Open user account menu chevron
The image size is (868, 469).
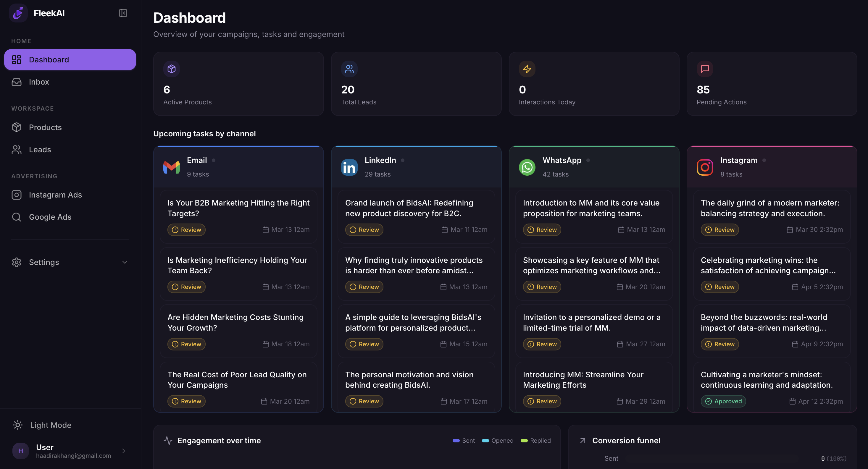click(124, 451)
